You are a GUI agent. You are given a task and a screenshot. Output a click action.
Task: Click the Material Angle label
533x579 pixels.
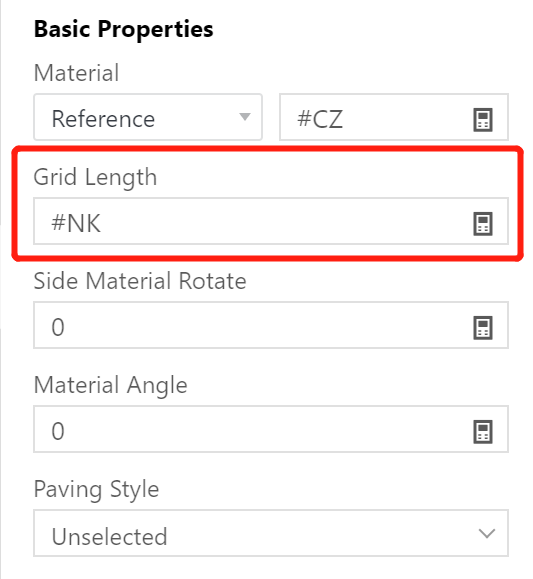(x=110, y=386)
